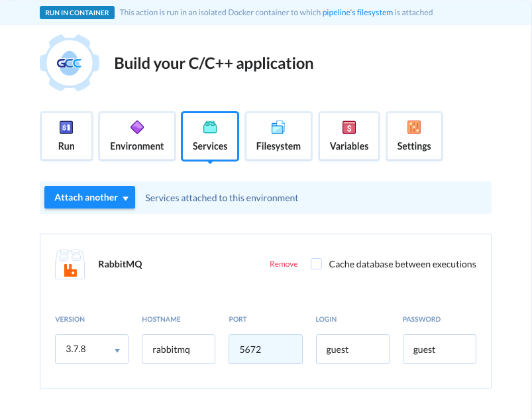Show the Settings tab
532x419 pixels.
[414, 136]
